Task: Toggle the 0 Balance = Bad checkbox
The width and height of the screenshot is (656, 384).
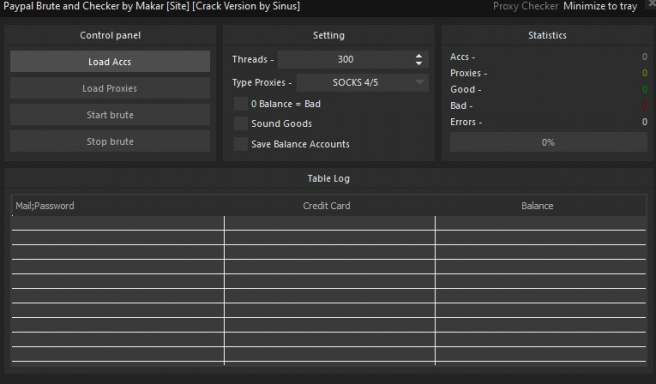Action: pos(241,104)
